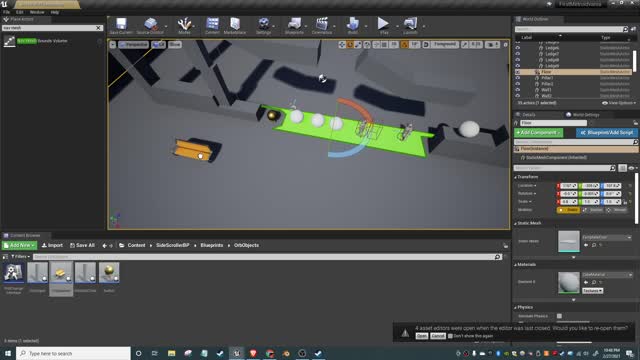Open the Settings toolbar icon
This screenshot has width=640, height=360.
[x=264, y=26]
